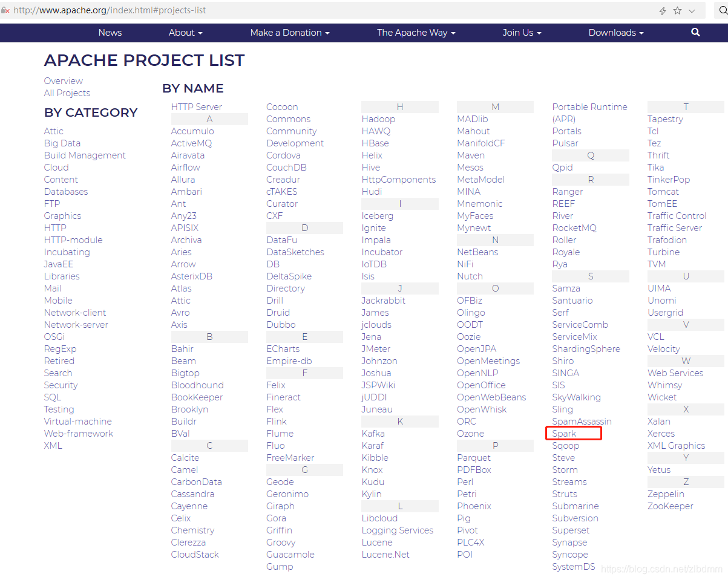Open the Flink project link
The image size is (728, 580).
pyautogui.click(x=277, y=422)
